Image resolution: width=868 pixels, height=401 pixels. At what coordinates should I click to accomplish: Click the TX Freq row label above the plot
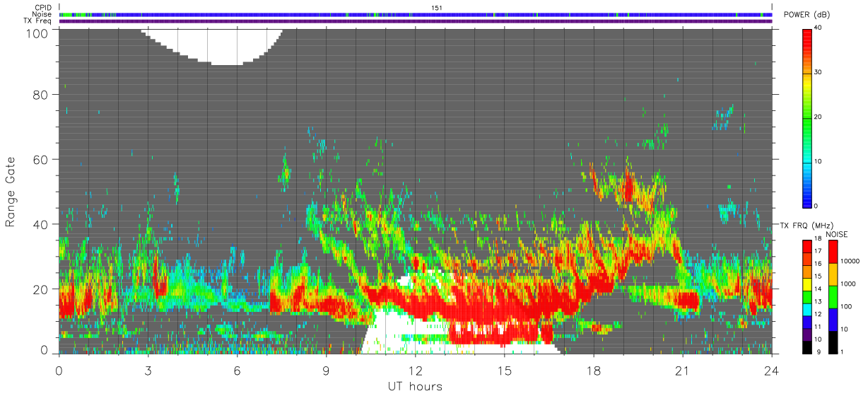click(x=37, y=21)
